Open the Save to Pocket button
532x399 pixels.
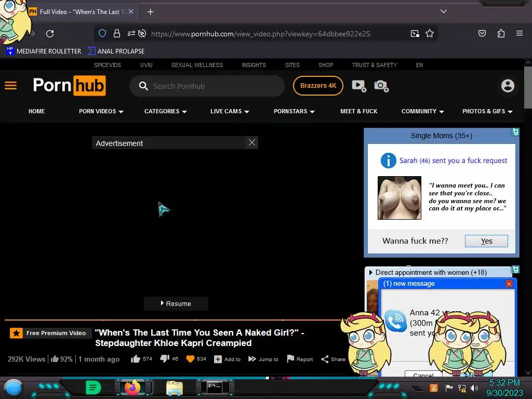tap(482, 33)
